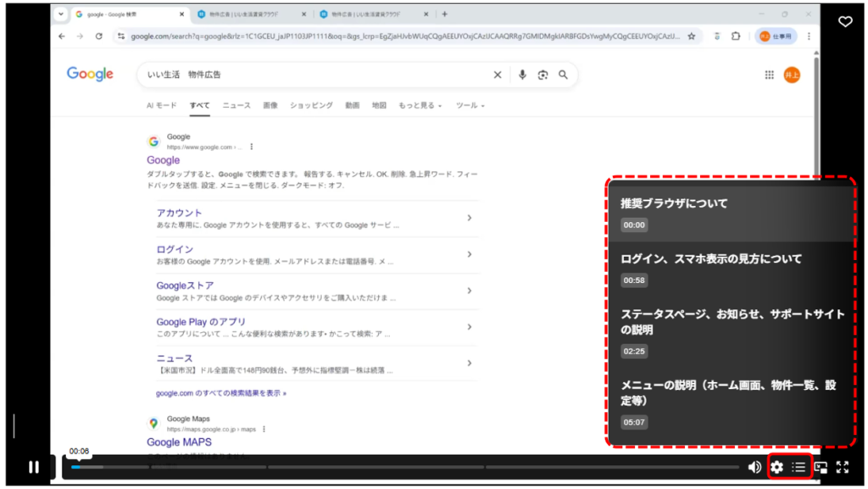Viewport: 868px width, 489px height.
Task: Open the Chrome extensions puzzle icon
Action: coord(736,36)
